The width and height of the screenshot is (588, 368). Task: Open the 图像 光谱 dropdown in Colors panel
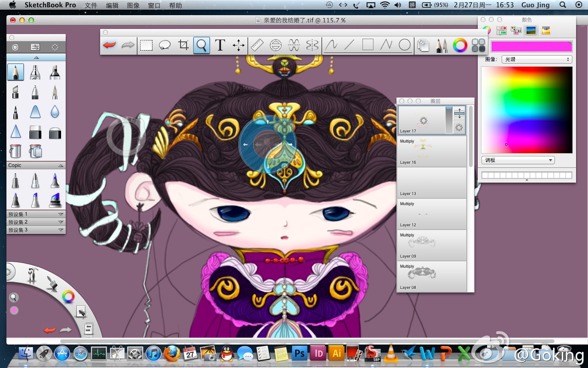click(x=537, y=59)
